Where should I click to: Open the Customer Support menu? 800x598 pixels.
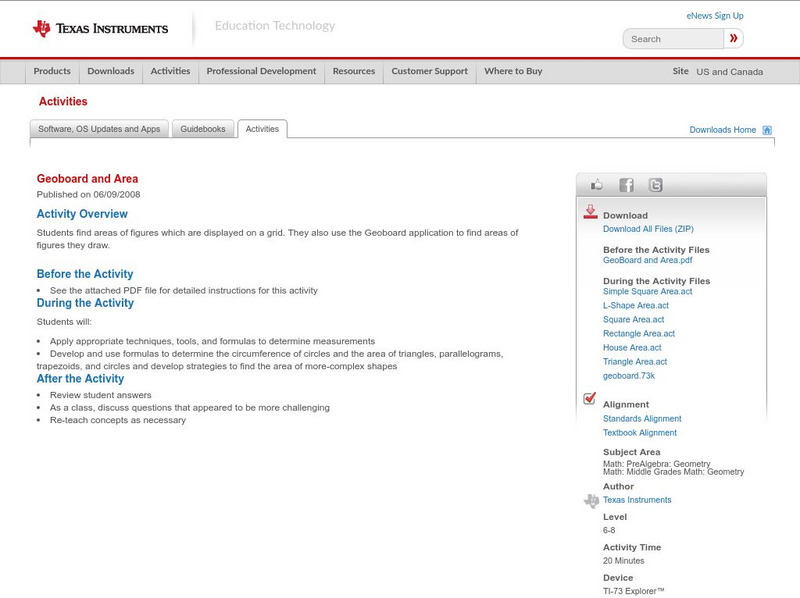coord(430,71)
